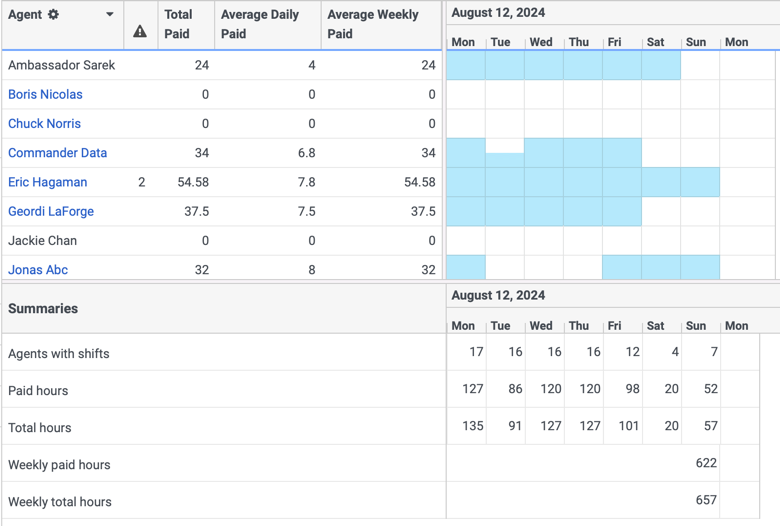Click Geordi LaForge agent name
Screen dimensions: 780x526
[51, 212]
